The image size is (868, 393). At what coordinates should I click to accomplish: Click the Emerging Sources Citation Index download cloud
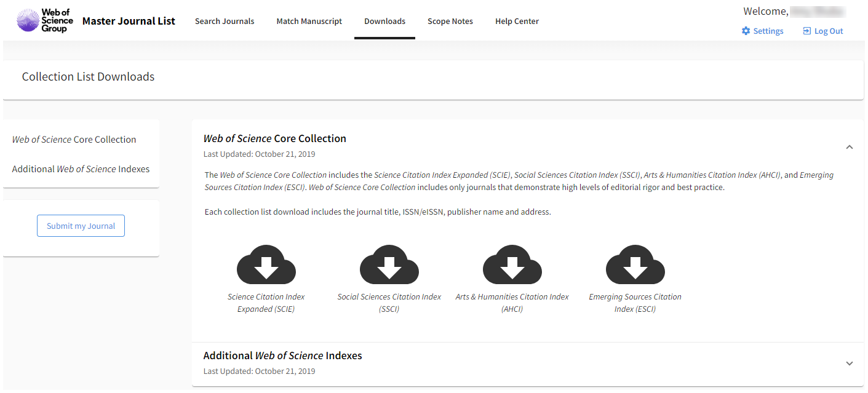tap(635, 265)
